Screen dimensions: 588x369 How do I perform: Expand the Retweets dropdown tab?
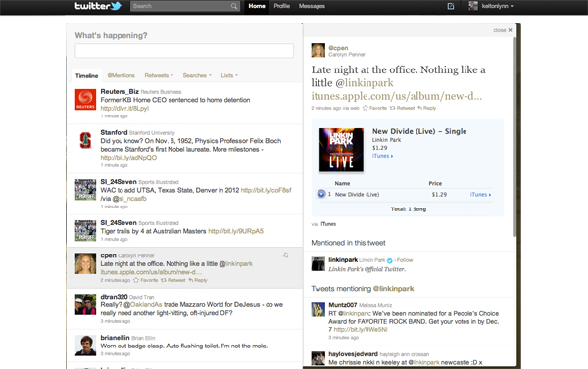click(159, 75)
